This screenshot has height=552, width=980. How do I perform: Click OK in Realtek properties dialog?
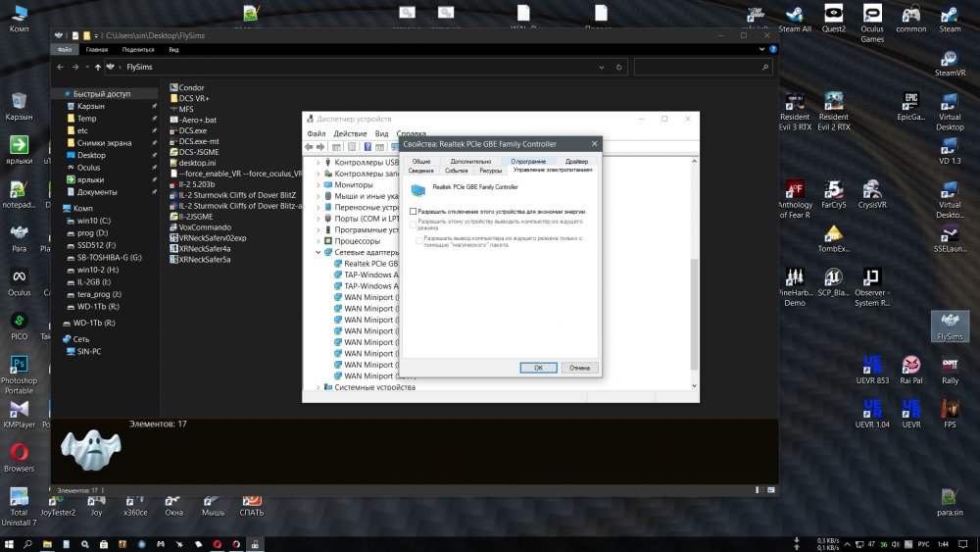pos(538,368)
